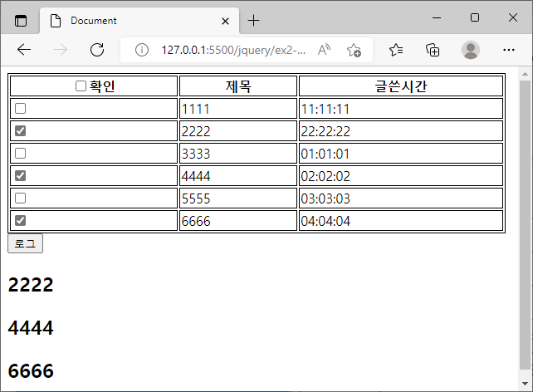Screen dimensions: 533x392
Task: Close the browser window
Action: pos(513,17)
